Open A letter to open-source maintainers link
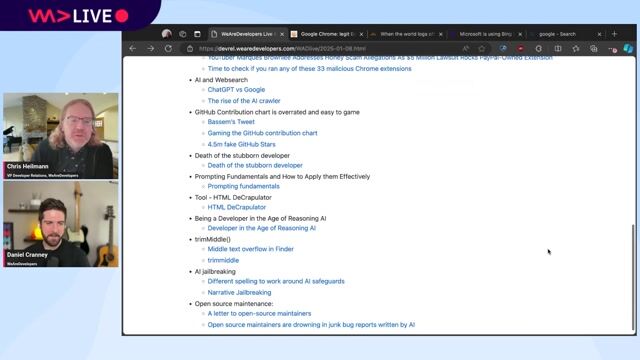The height and width of the screenshot is (360, 640). [259, 313]
